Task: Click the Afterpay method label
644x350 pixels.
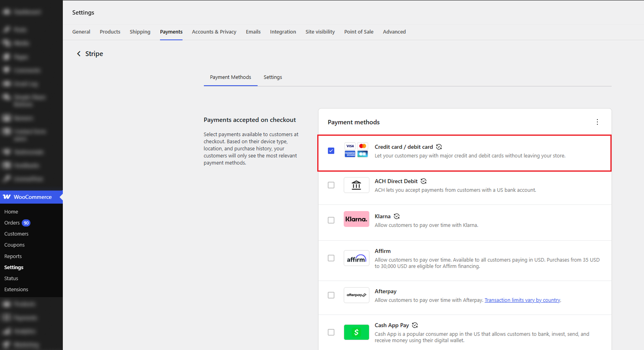Action: coord(386,291)
